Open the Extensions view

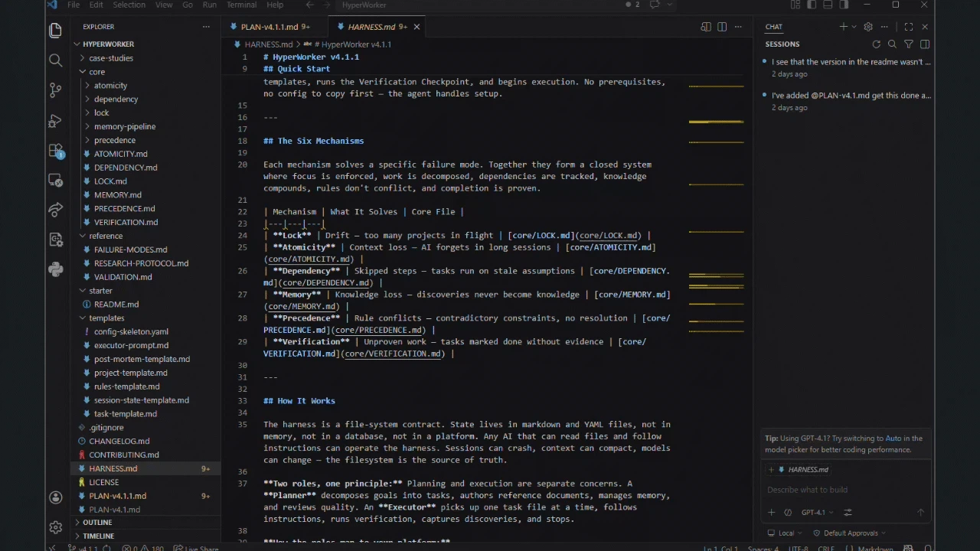pos(55,151)
